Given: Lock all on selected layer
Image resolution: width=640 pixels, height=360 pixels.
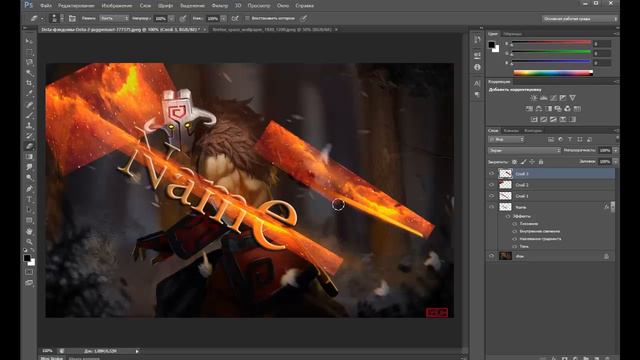Looking at the screenshot, I should (541, 162).
